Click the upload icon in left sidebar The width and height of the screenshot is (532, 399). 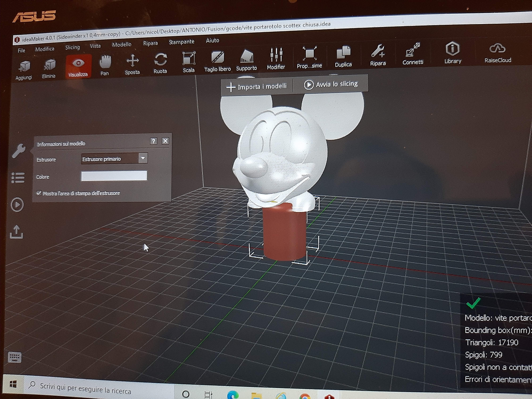tap(16, 232)
